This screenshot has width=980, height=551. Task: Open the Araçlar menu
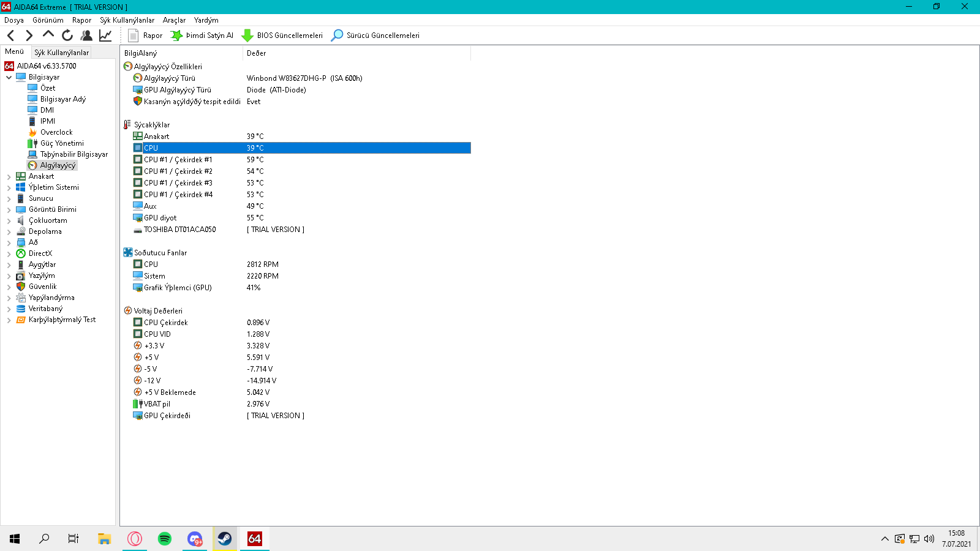pyautogui.click(x=174, y=20)
